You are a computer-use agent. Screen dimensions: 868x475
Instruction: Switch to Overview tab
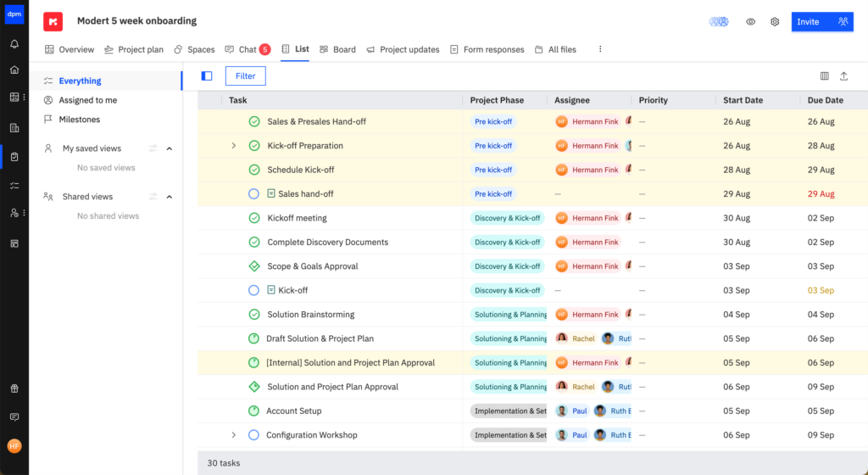pos(70,49)
